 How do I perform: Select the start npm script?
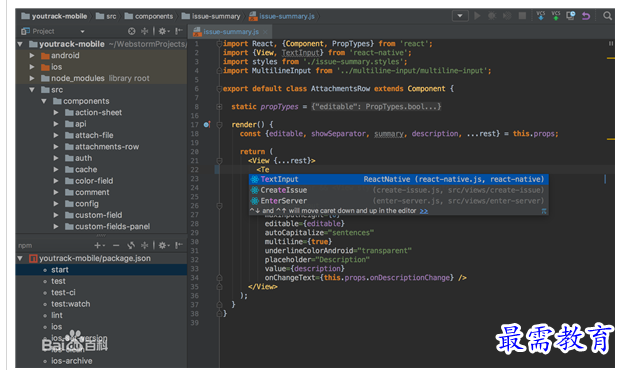pos(101,270)
